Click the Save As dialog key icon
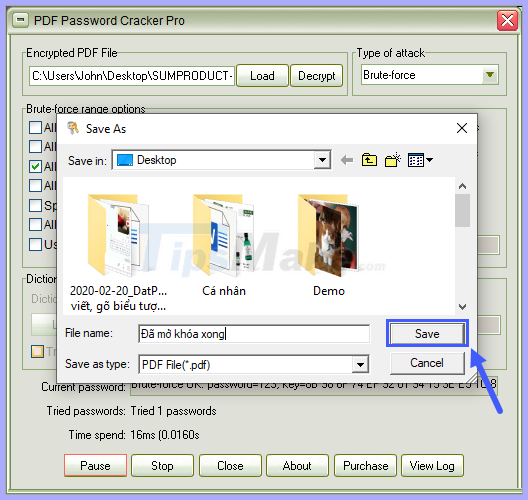Screen dimensions: 528x500 tap(73, 128)
